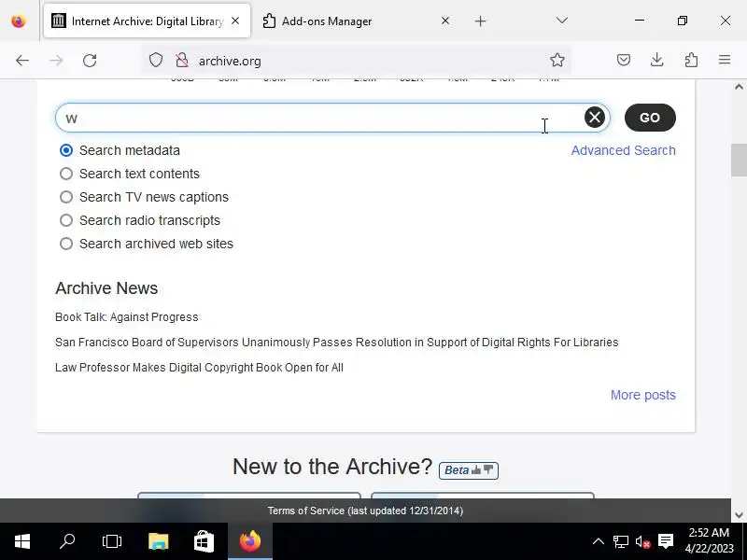This screenshot has width=747, height=560.
Task: Give thumbs up on Beta badge
Action: pos(476,470)
